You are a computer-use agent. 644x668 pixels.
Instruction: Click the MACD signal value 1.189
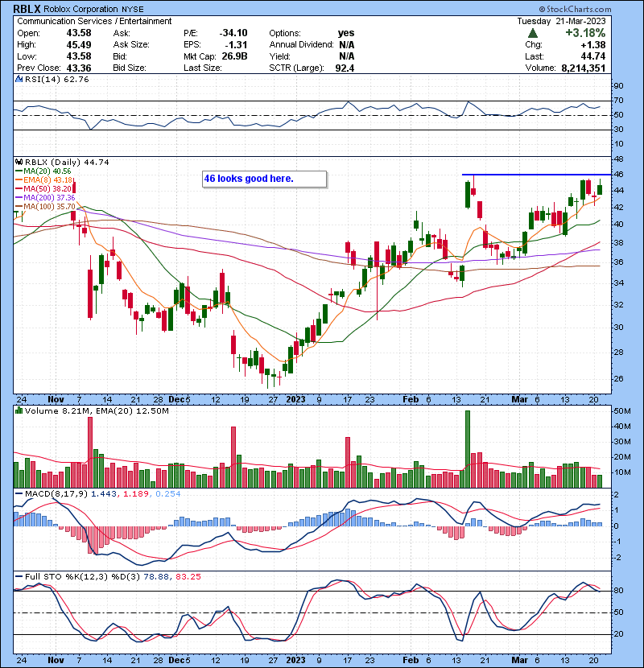(x=136, y=494)
